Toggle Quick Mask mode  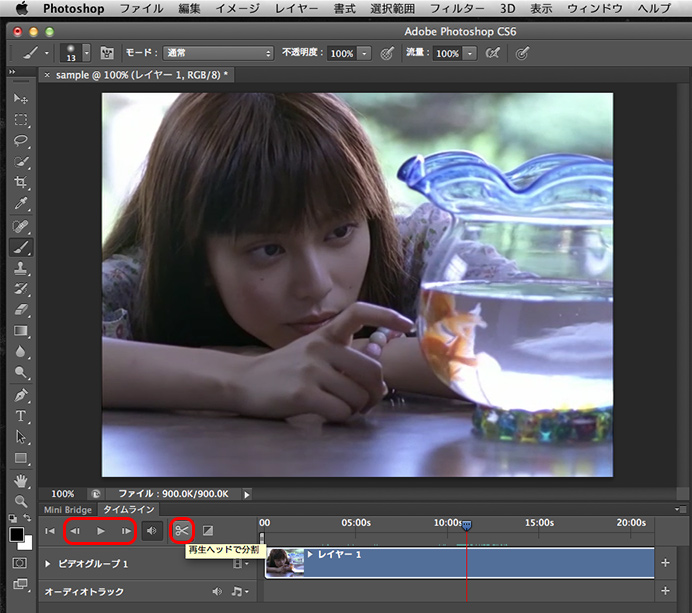tap(20, 563)
